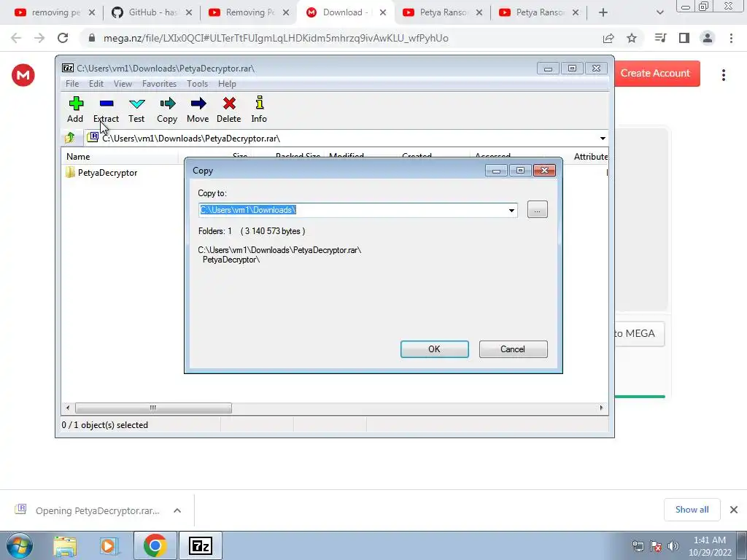Click the Opening PetyaDecryptor.rar download item
This screenshot has width=747, height=560.
click(x=98, y=510)
